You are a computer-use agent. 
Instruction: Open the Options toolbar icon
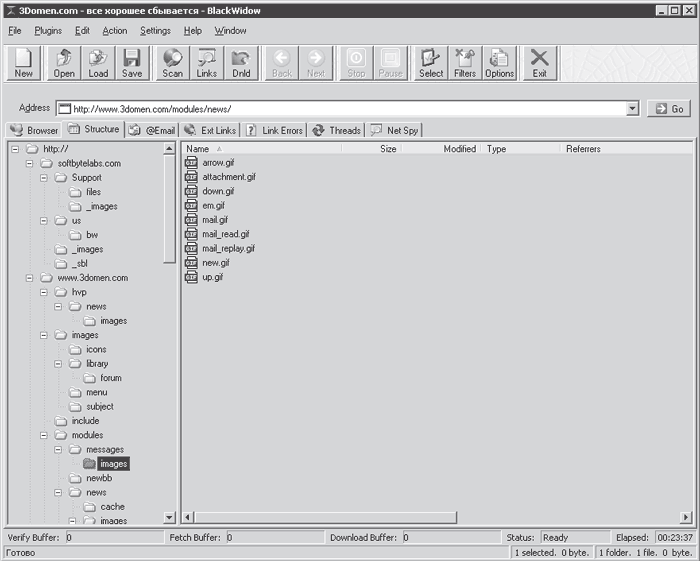pyautogui.click(x=499, y=63)
